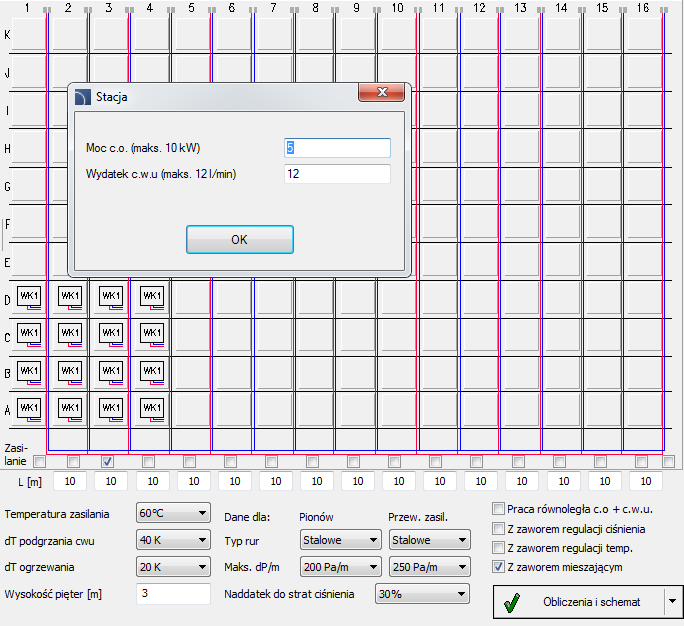Viewport: 684px width, 626px height.
Task: Click empty cell at row G, column 14
Action: click(x=562, y=186)
